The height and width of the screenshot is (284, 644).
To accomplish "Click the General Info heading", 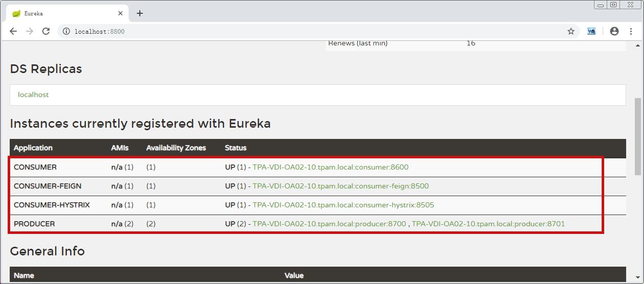I will point(47,251).
